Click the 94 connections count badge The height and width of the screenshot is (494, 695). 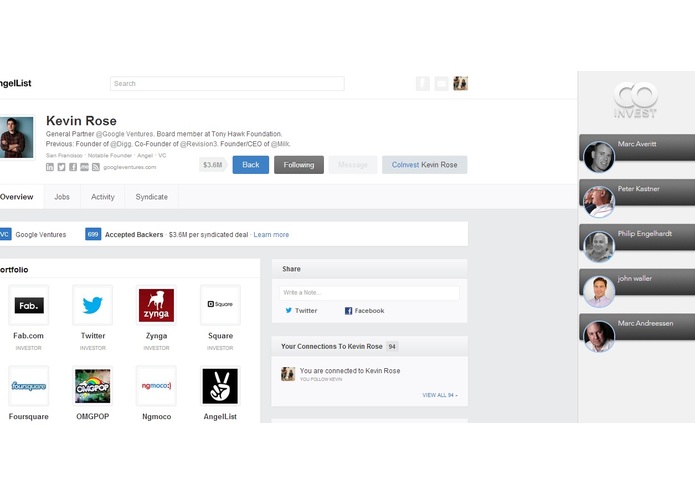tap(392, 346)
